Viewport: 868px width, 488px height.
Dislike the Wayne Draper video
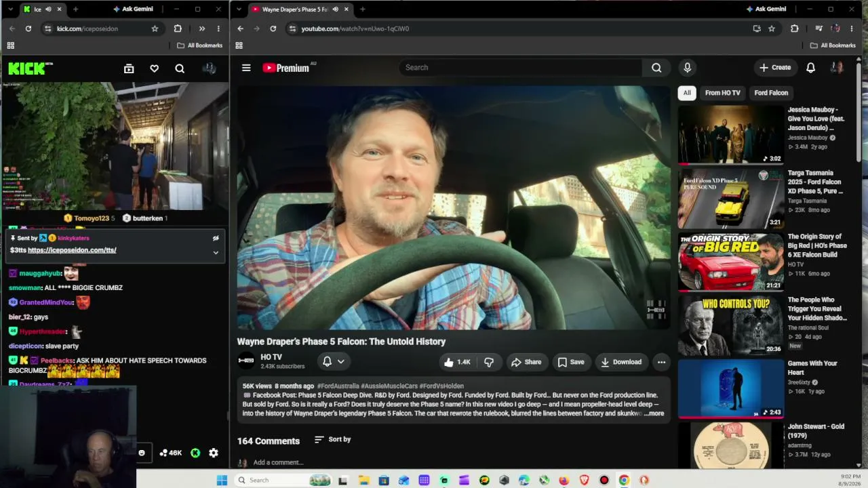(x=489, y=362)
